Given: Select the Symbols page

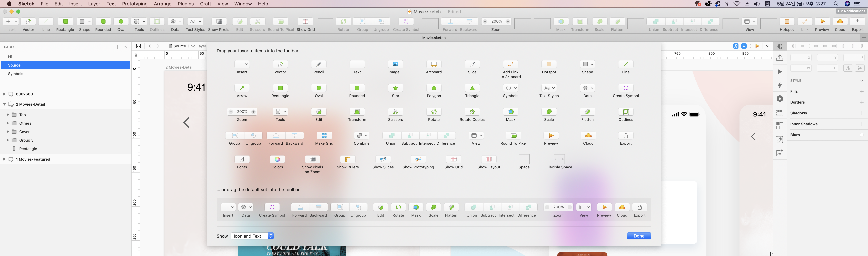Looking at the screenshot, I should pyautogui.click(x=15, y=74).
